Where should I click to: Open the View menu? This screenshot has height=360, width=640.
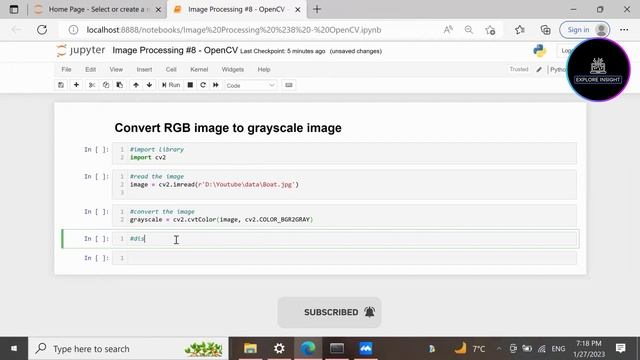coord(116,69)
